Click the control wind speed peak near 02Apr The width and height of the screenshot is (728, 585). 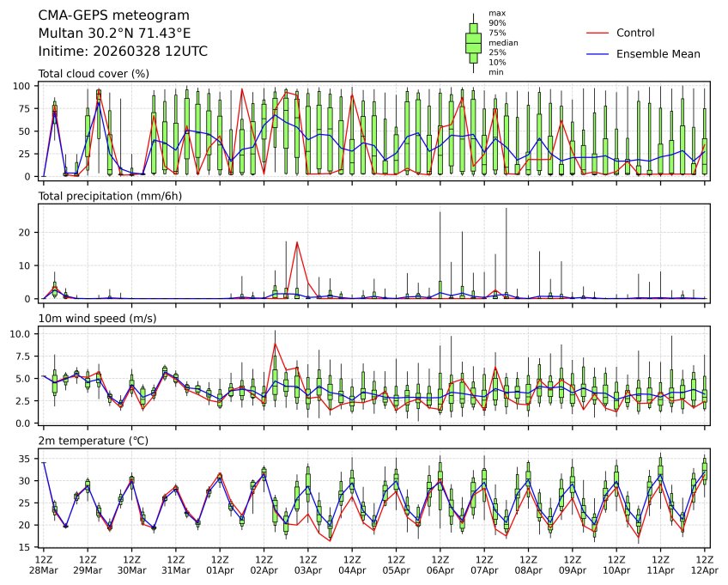tap(275, 344)
